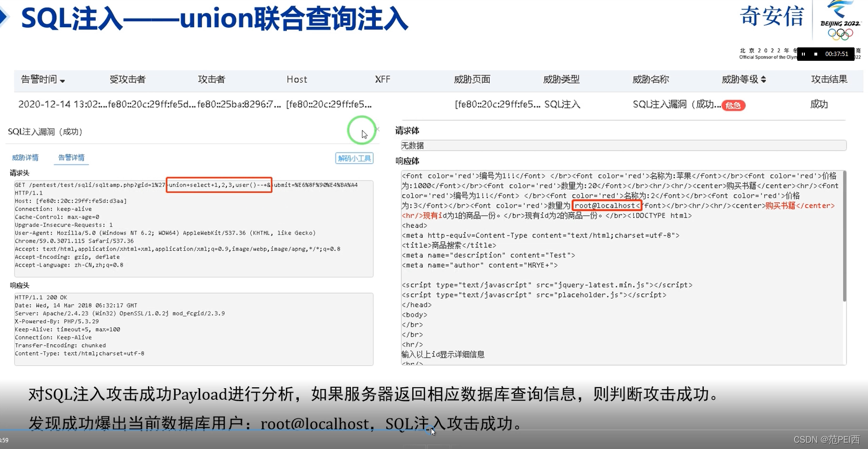Click the Host column header
The image size is (868, 449).
297,79
